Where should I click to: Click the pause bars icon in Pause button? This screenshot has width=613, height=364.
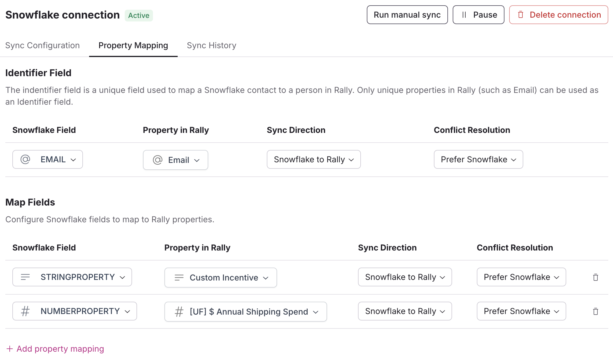(464, 15)
